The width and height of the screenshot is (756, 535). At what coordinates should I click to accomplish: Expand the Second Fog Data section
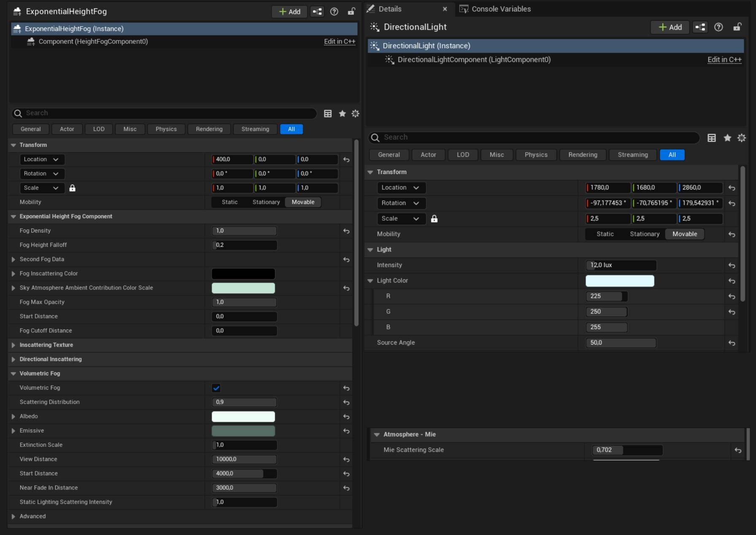(x=13, y=259)
